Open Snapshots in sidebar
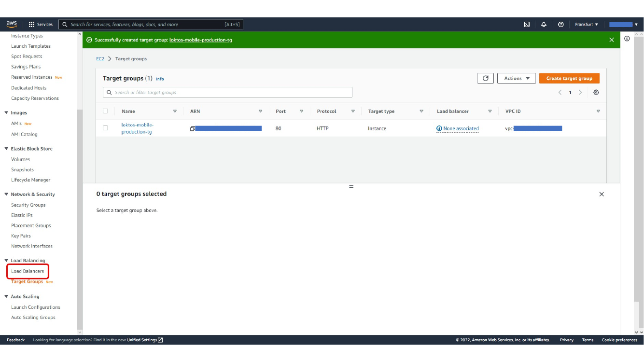This screenshot has width=644, height=362. tap(22, 170)
